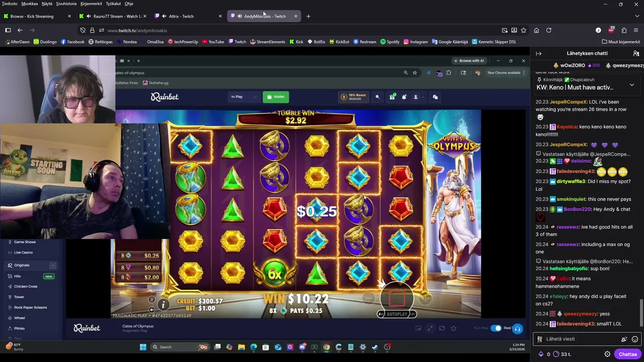The width and height of the screenshot is (644, 362).
Task: Expand the pinned KW: Keno message
Action: click(x=631, y=85)
